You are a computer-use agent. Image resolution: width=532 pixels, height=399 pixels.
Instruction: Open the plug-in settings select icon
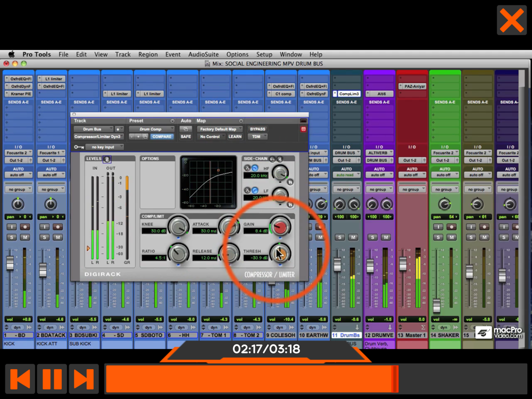click(145, 137)
